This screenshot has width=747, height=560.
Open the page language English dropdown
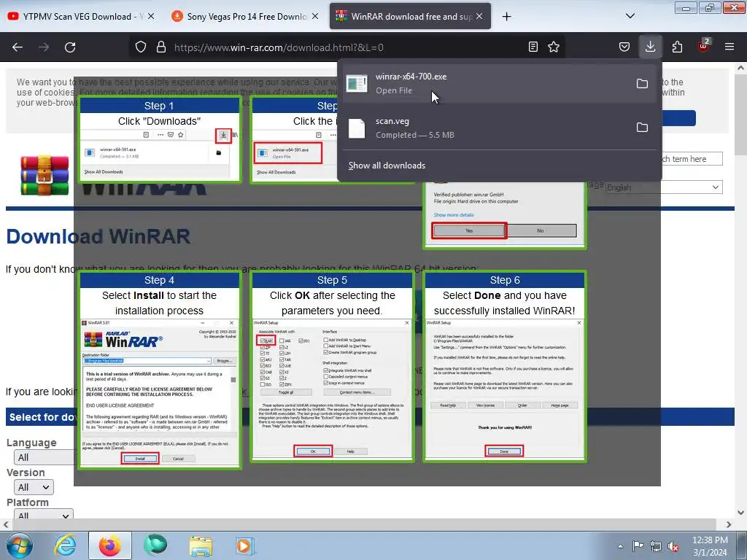(x=664, y=187)
